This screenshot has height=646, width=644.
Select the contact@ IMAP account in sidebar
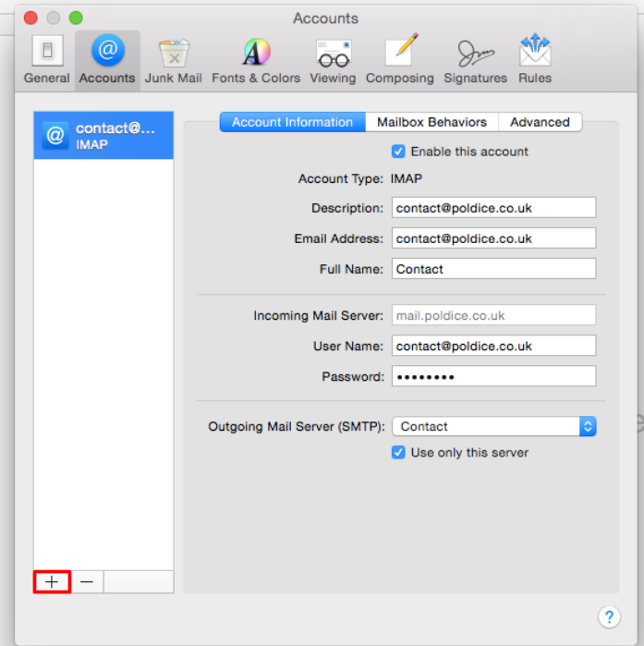pos(103,136)
